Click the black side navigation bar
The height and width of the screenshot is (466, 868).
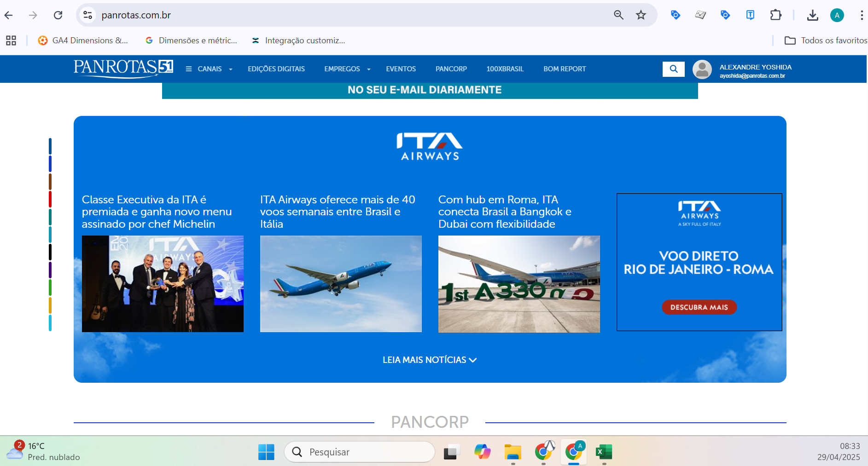(50, 252)
